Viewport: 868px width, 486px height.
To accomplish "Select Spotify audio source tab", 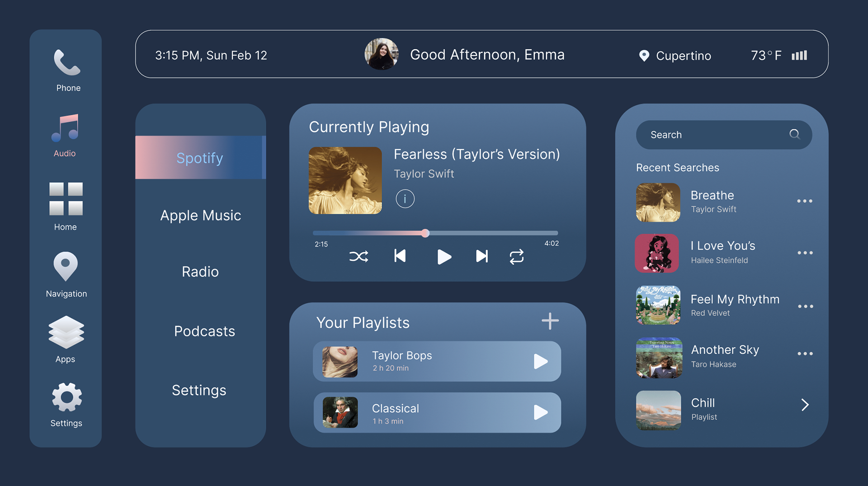I will [200, 157].
